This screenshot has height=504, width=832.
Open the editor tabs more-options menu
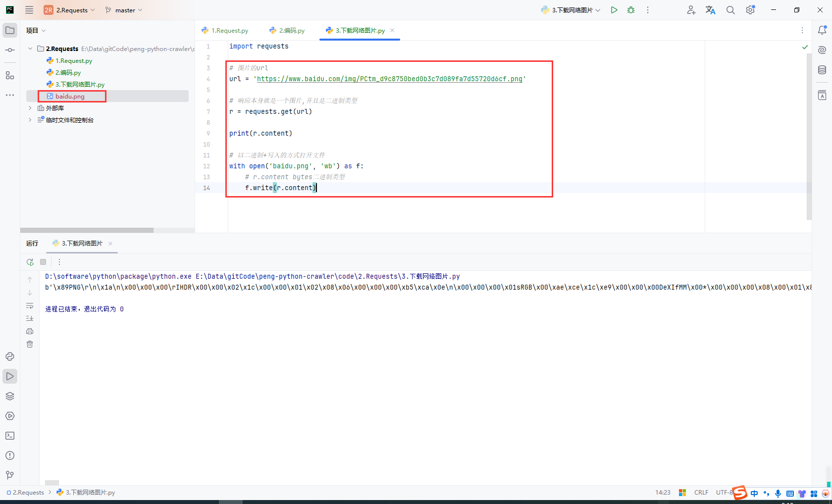[802, 30]
